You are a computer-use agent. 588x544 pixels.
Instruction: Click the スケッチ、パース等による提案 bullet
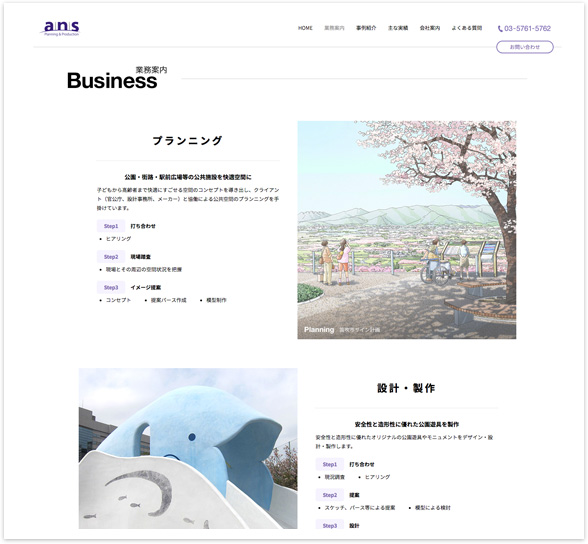click(x=360, y=508)
